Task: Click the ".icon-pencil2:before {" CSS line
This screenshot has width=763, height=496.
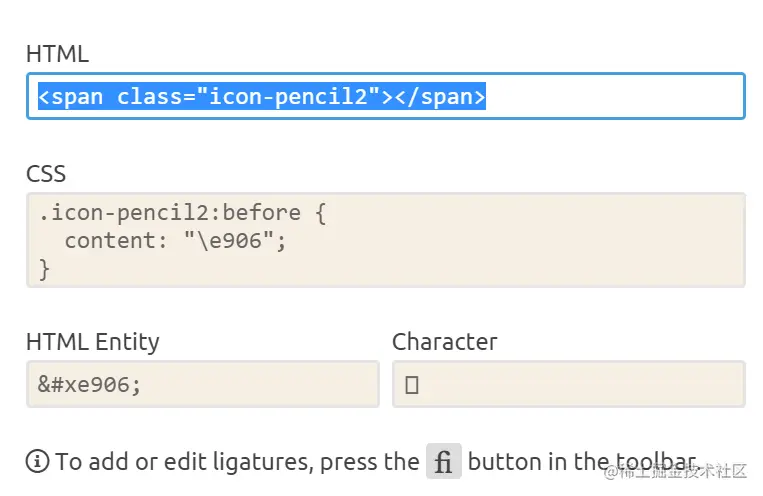Action: (x=182, y=213)
